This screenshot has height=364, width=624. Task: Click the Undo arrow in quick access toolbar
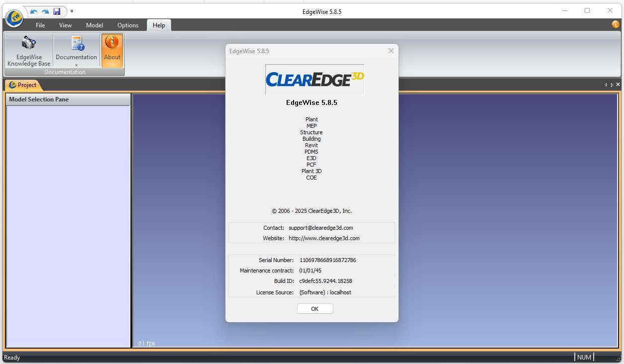(x=34, y=11)
